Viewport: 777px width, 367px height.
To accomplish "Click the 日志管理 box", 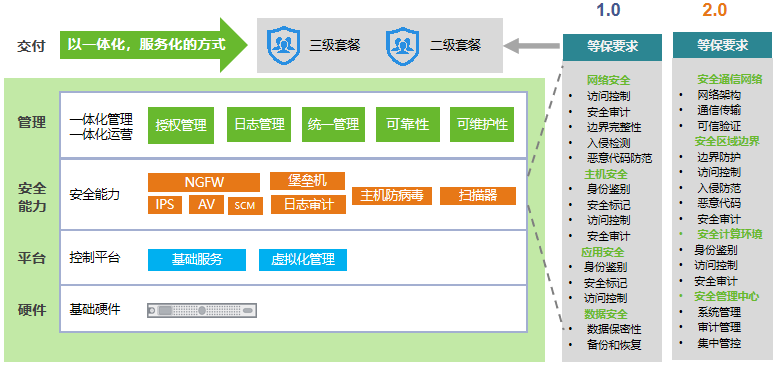I will tap(259, 124).
